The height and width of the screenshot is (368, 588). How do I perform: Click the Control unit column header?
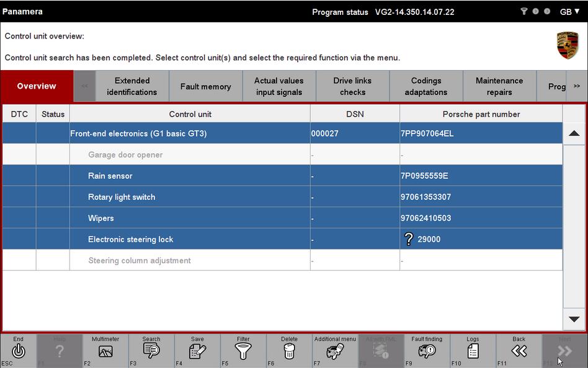click(x=190, y=114)
